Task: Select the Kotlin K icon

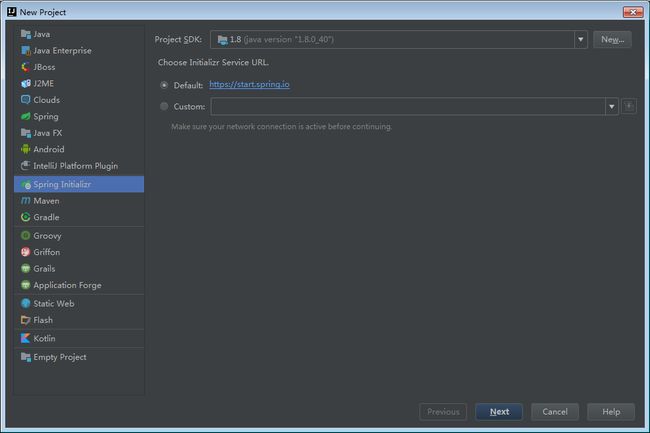Action: coord(26,338)
